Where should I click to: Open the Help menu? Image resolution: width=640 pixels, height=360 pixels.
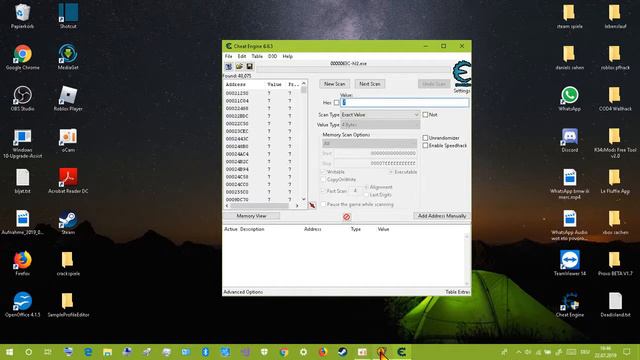pyautogui.click(x=288, y=56)
